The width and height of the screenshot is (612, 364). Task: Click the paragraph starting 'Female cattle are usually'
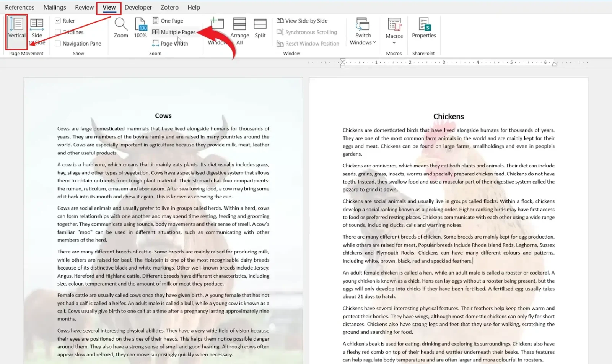163,307
